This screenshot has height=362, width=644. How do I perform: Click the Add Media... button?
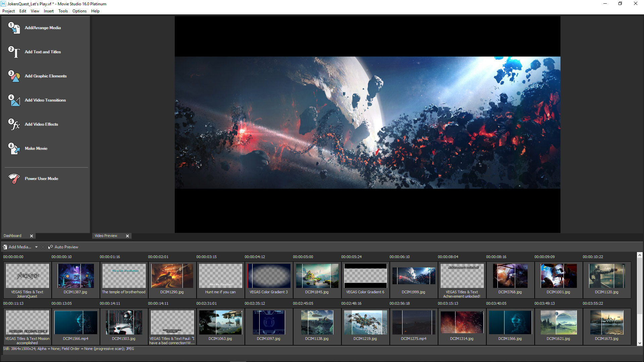pos(21,247)
